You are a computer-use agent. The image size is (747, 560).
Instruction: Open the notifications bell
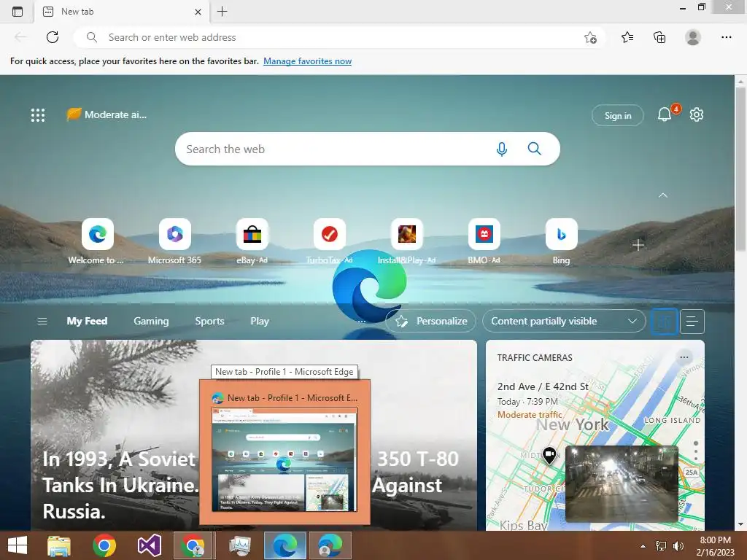[664, 114]
